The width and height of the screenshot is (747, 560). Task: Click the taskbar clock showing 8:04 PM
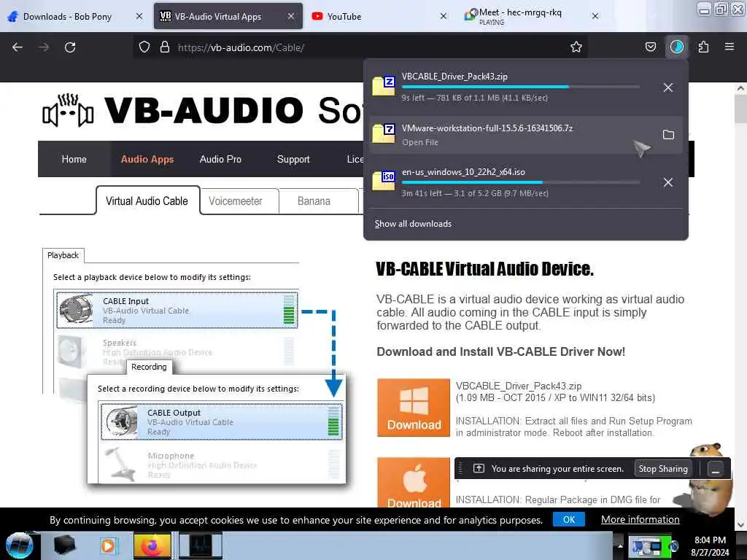pos(710,545)
